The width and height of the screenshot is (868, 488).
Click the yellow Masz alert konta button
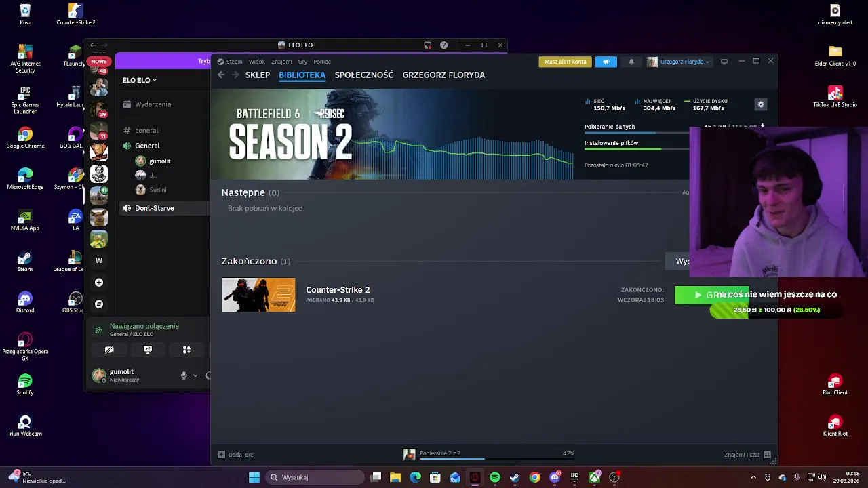(565, 62)
